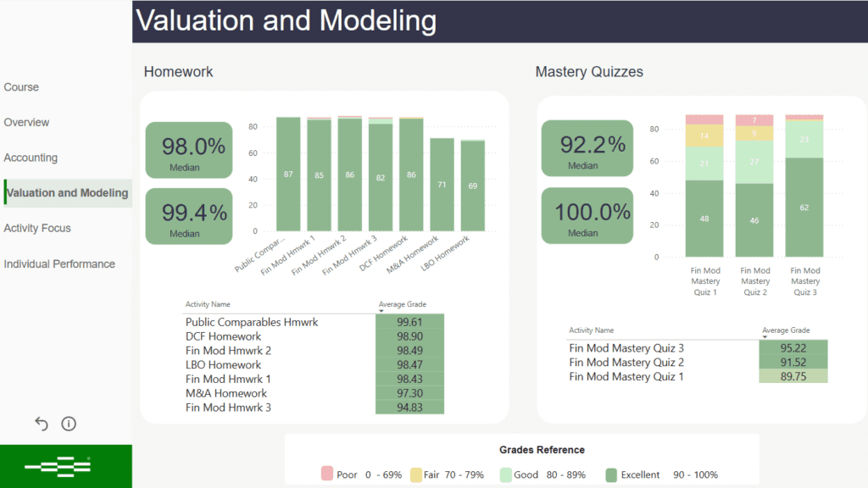Sort Mastery Quizzes table by Average Grade
Image resolution: width=868 pixels, height=488 pixels.
786,330
